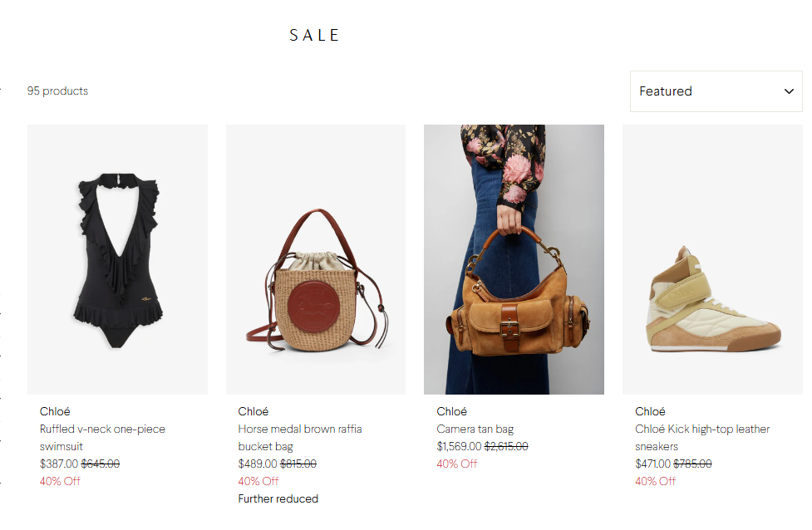This screenshot has height=530, width=812.
Task: Open the black ruffled swimsuit image
Action: (117, 259)
